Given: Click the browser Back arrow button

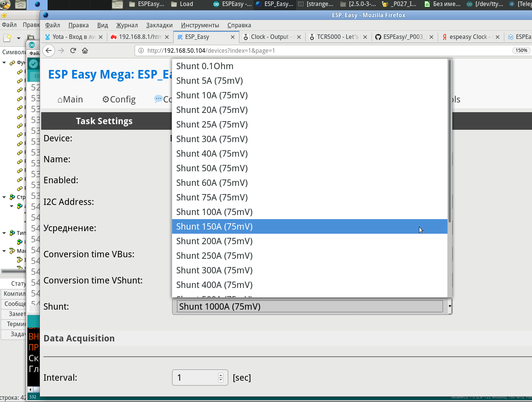Looking at the screenshot, I should pyautogui.click(x=49, y=50).
